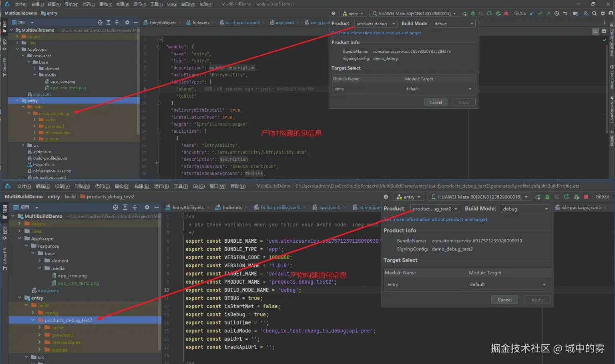Click the rollback undo icon in upper window
The width and height of the screenshot is (615, 364).
(565, 13)
